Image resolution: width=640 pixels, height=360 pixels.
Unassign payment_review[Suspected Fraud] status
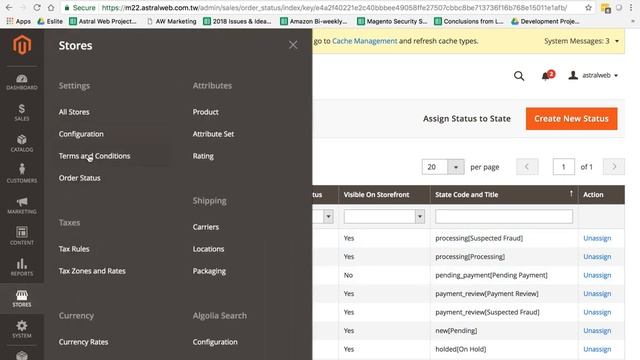597,312
